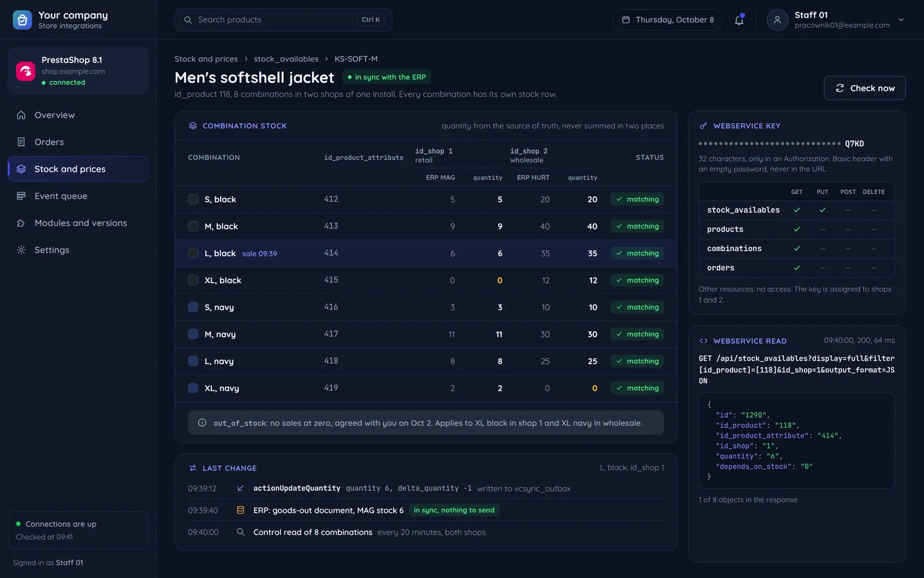Click the info icon in out_of_stock note
Viewport: 924px width, 578px height.
click(202, 423)
